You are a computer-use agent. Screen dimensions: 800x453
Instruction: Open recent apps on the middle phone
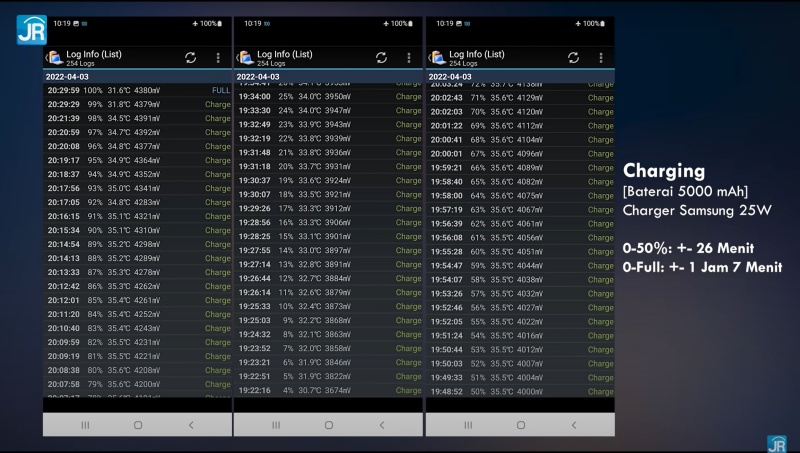pos(276,424)
